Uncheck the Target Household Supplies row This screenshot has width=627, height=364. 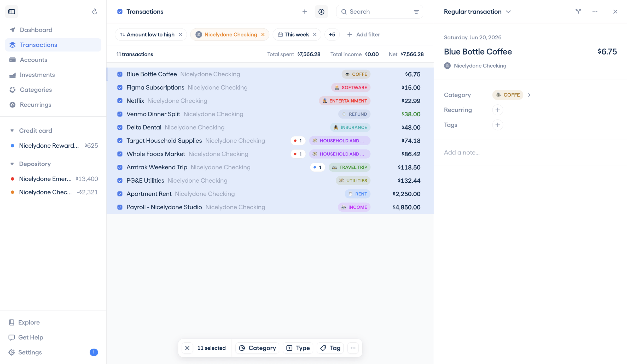click(120, 141)
